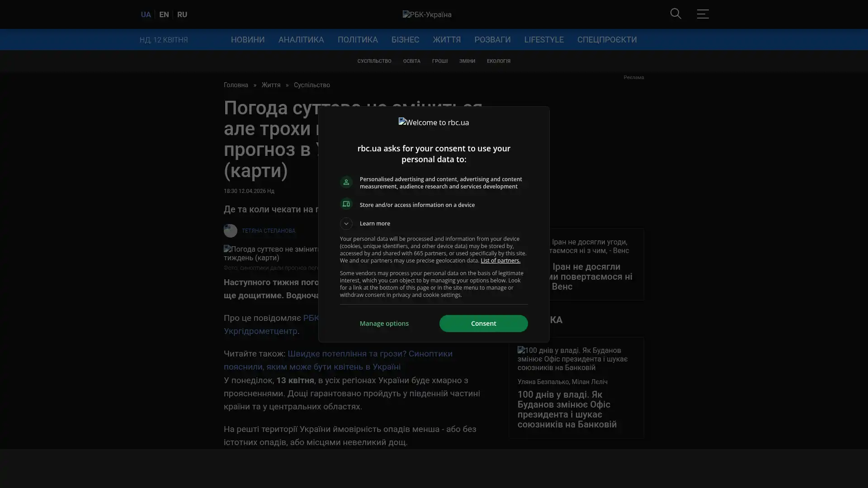Viewport: 868px width, 488px height.
Task: Click the Головна breadcrumb link
Action: 236,85
